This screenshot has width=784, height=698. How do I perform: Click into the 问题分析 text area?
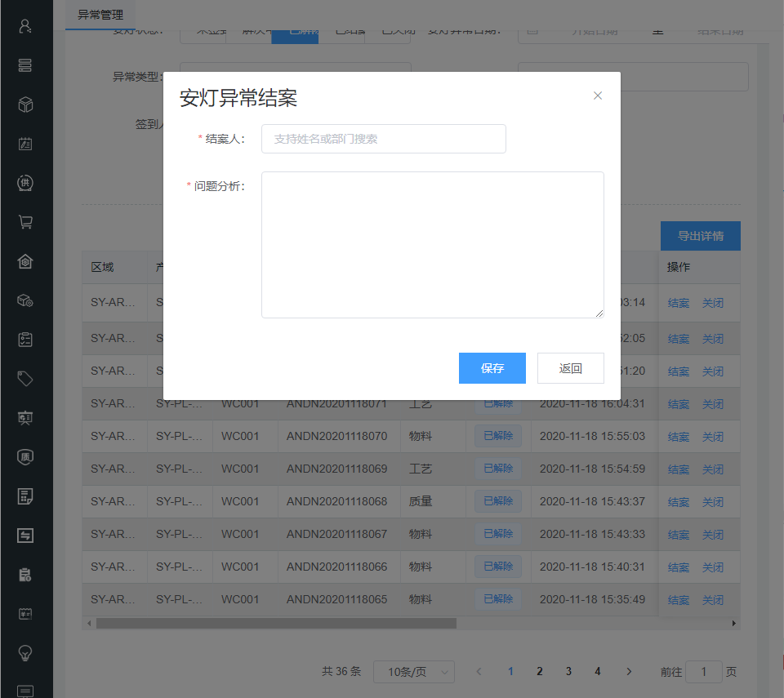click(x=432, y=244)
